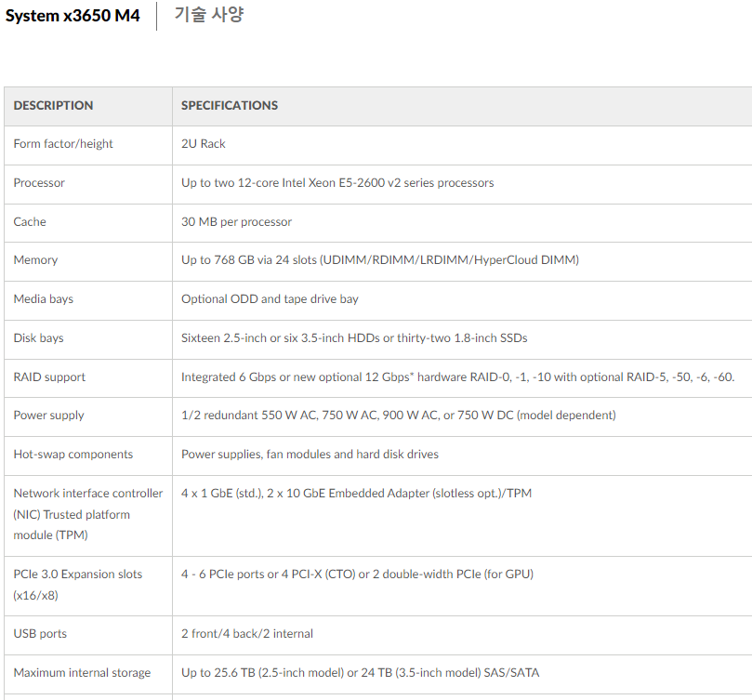Click the 30 MB per processor value
Viewport: 752px width, 700px height.
(x=236, y=221)
